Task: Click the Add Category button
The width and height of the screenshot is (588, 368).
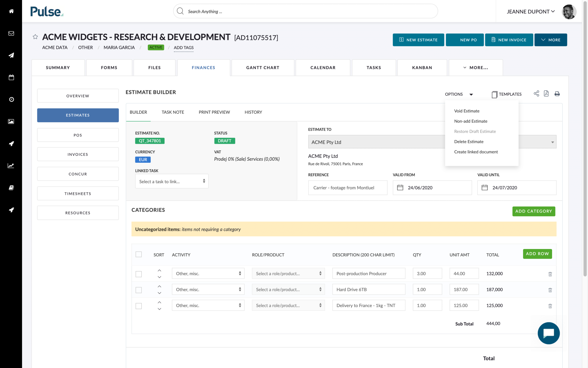Action: 533,211
